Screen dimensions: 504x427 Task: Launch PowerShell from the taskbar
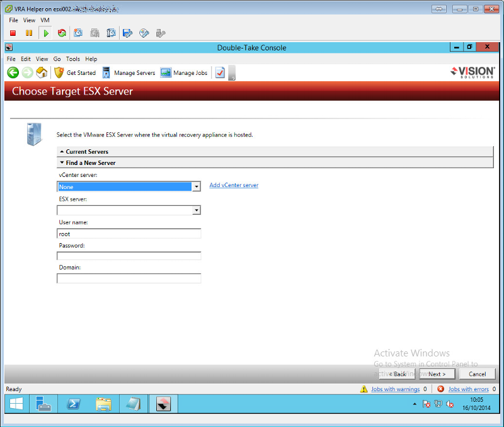pyautogui.click(x=74, y=404)
